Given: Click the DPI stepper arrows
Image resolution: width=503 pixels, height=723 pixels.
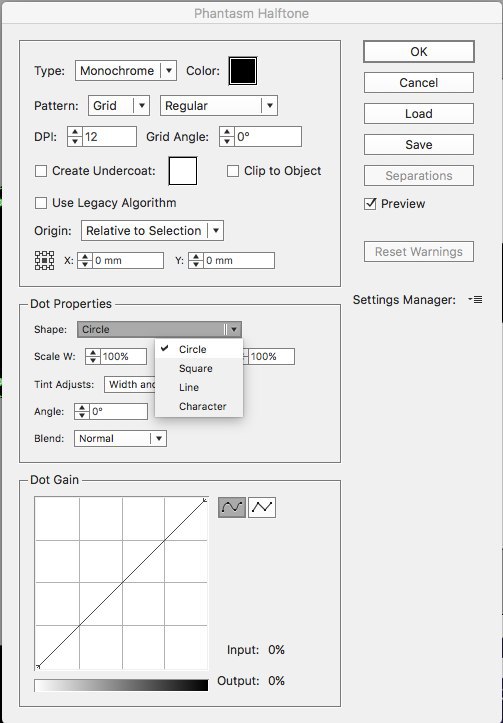Looking at the screenshot, I should (x=75, y=136).
